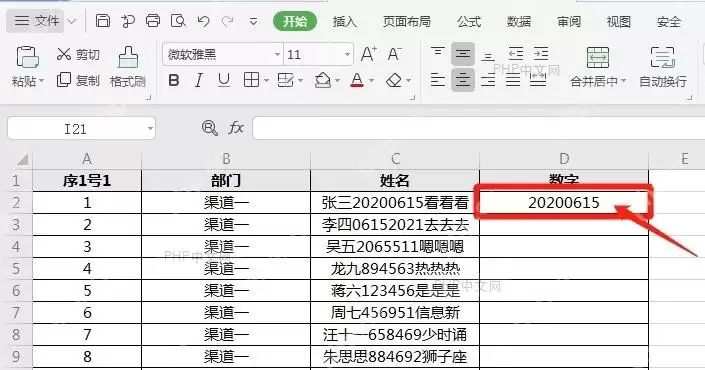Toggle Underline formatting
The width and height of the screenshot is (705, 370).
pos(223,80)
